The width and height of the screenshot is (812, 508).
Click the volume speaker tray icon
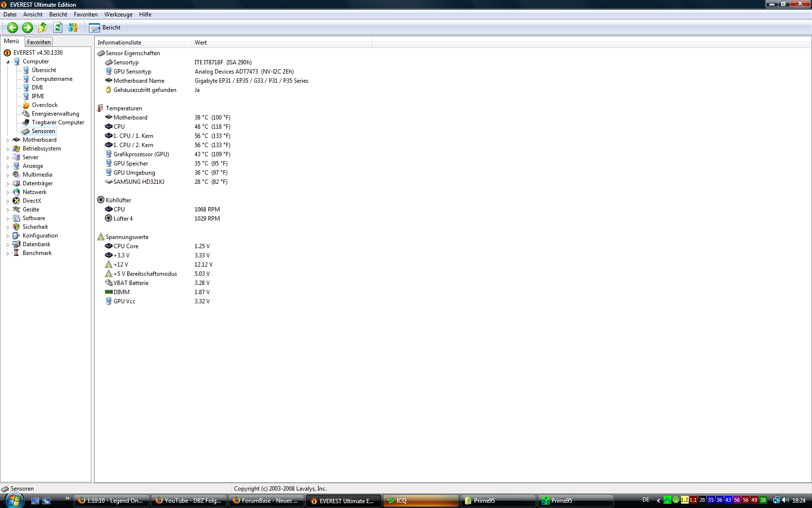[x=785, y=500]
